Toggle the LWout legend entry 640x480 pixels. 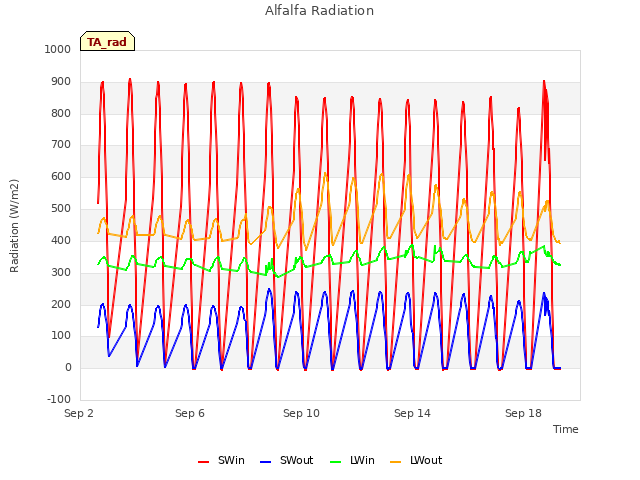pyautogui.click(x=416, y=460)
